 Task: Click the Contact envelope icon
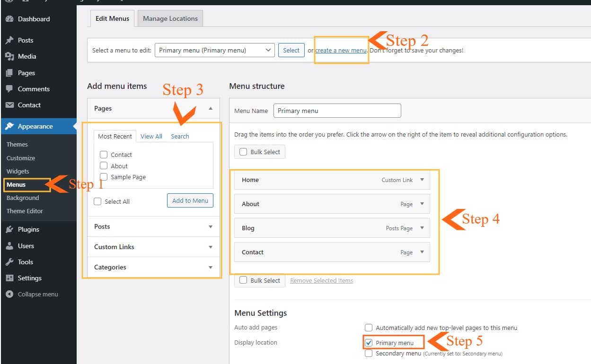pyautogui.click(x=9, y=105)
